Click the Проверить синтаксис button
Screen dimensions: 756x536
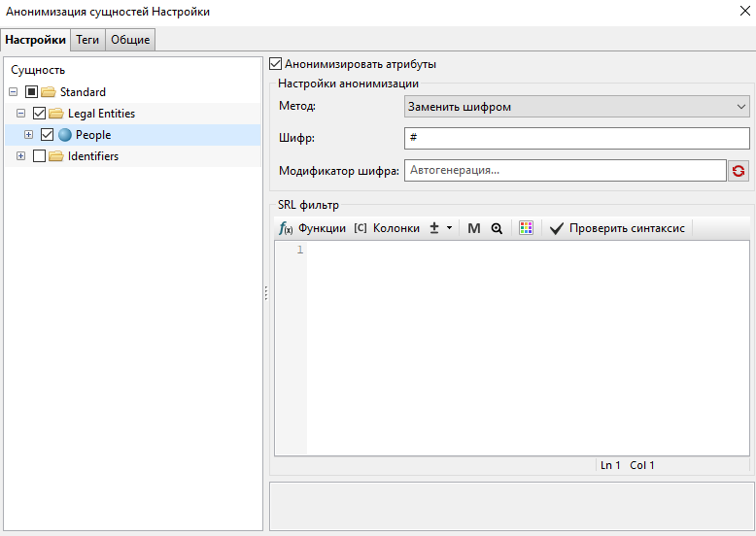(x=617, y=228)
